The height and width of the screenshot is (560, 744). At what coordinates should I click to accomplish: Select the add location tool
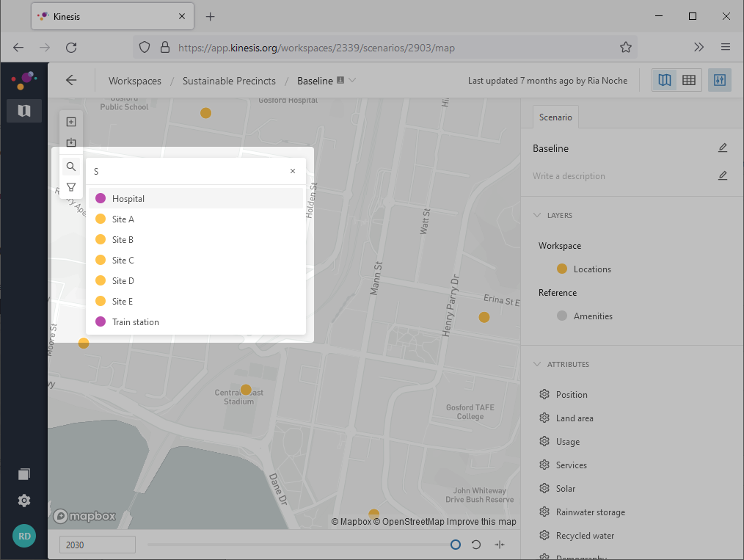point(70,121)
